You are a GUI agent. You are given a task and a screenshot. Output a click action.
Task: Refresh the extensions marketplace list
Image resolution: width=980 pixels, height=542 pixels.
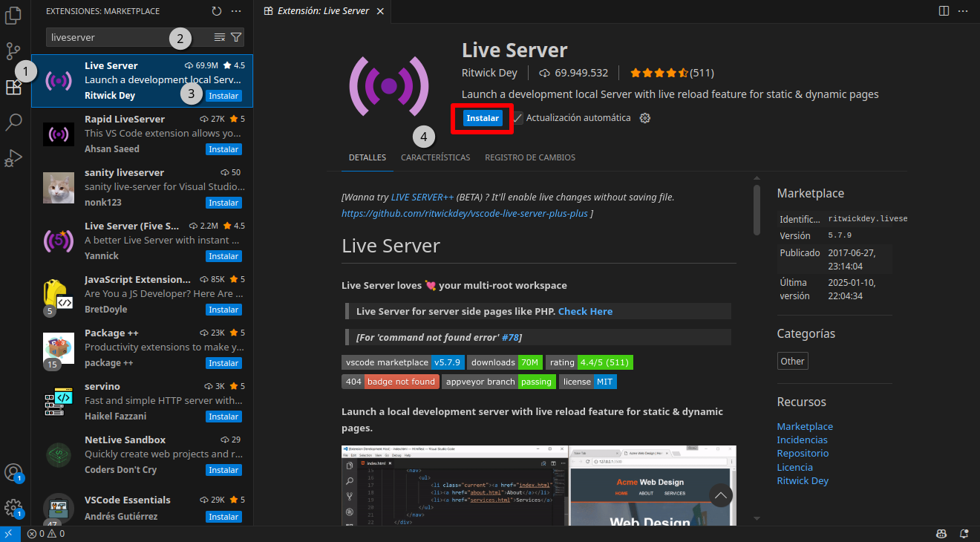(x=217, y=11)
